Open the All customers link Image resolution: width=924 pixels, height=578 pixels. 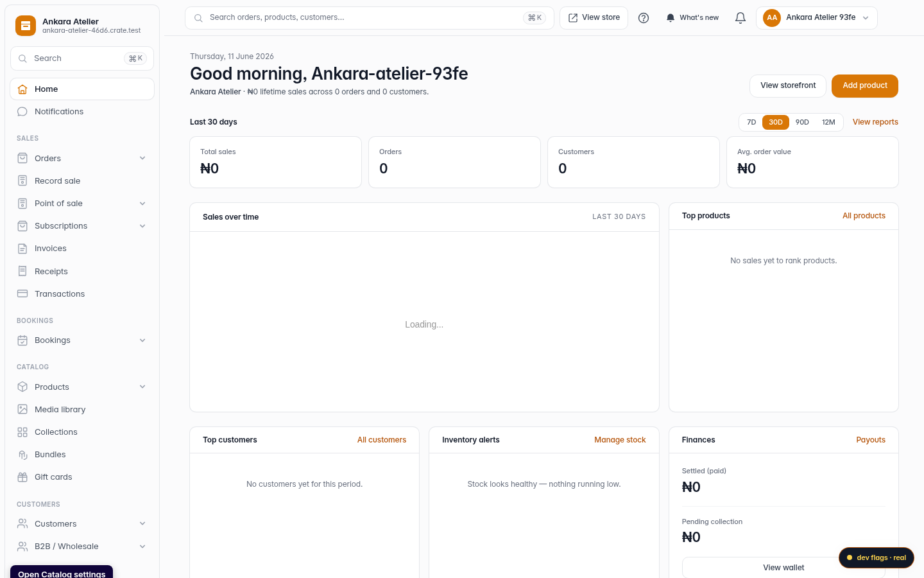tap(382, 440)
